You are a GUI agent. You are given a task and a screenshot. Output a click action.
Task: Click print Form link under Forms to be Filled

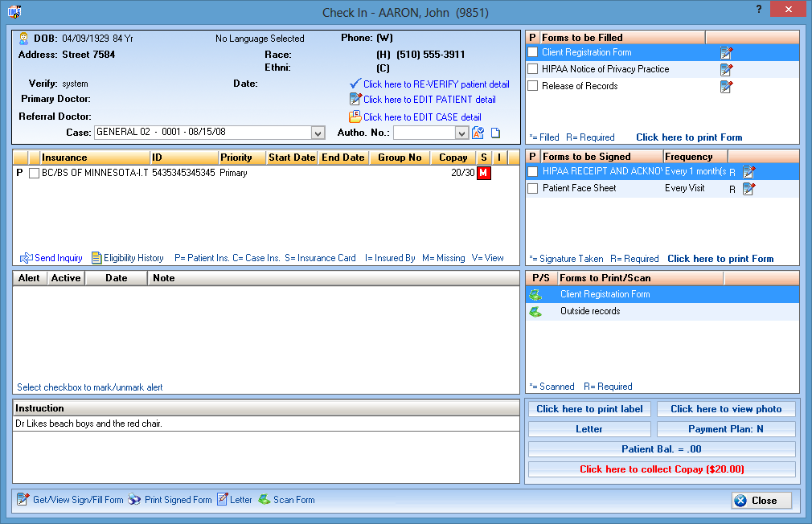point(689,137)
